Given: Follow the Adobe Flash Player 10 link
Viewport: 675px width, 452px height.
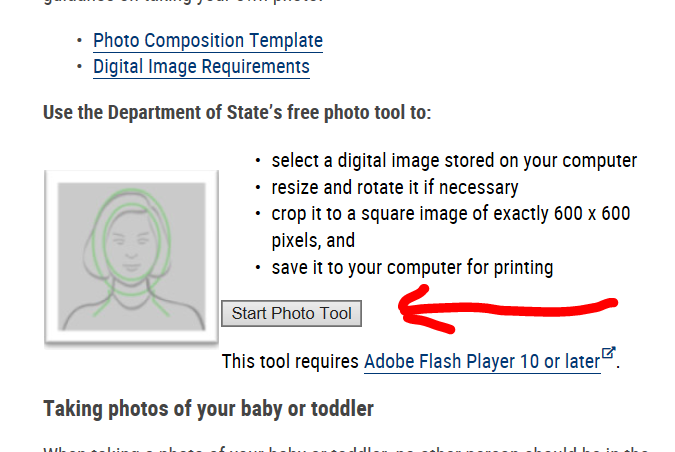Looking at the screenshot, I should [482, 361].
